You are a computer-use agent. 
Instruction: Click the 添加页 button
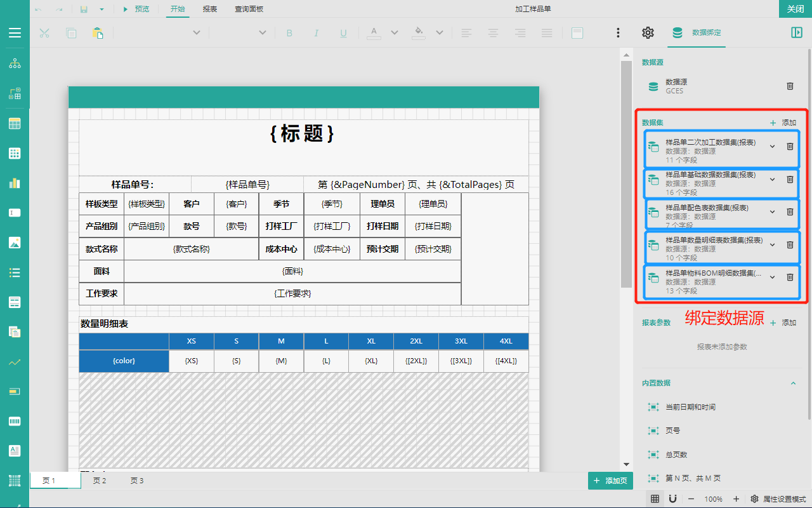(x=610, y=481)
